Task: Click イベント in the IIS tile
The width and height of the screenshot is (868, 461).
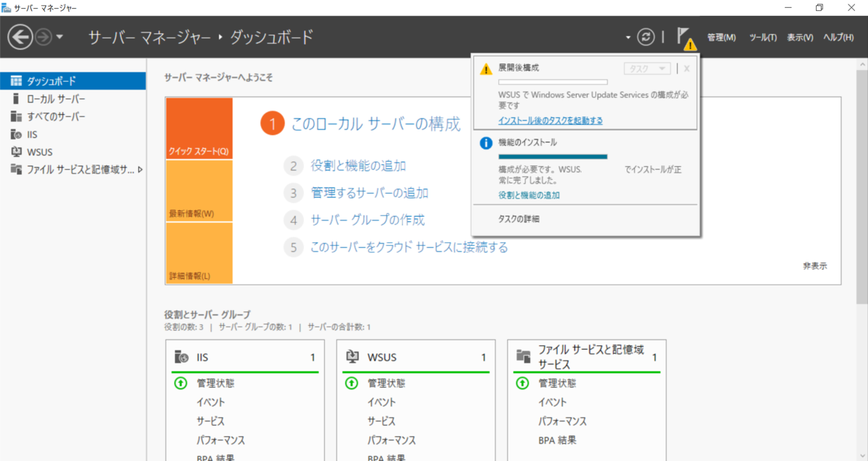Action: tap(210, 402)
